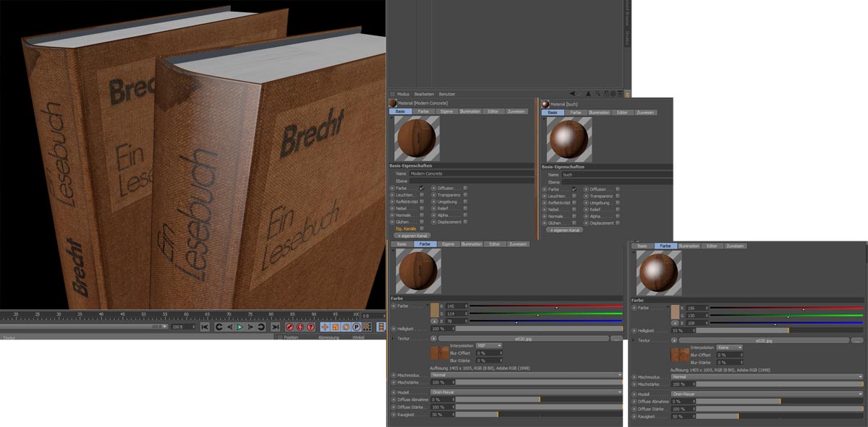Enable Displacement checkbox for Modern Concrete
Image resolution: width=868 pixels, height=427 pixels.
pos(465,222)
